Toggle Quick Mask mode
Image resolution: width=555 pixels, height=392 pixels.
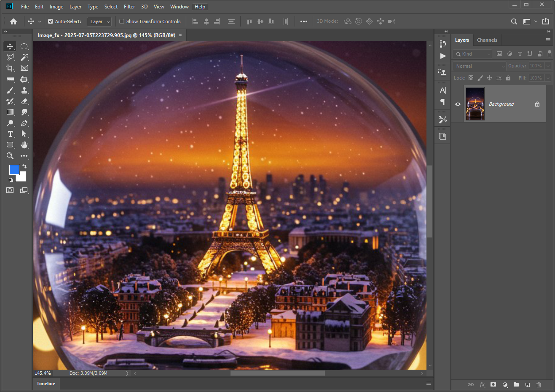[10, 190]
